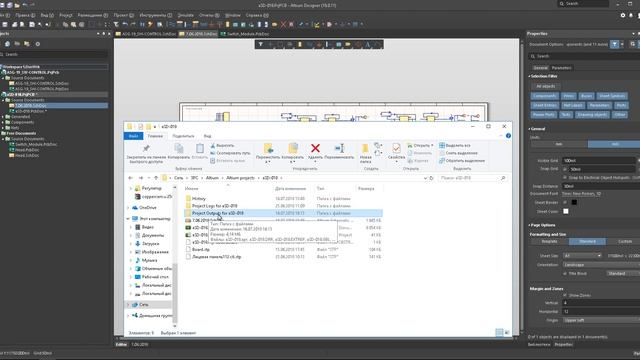The width and height of the screenshot is (640, 360).
Task: Click Скопировать путь copy path in Explorer
Action: [x=230, y=153]
